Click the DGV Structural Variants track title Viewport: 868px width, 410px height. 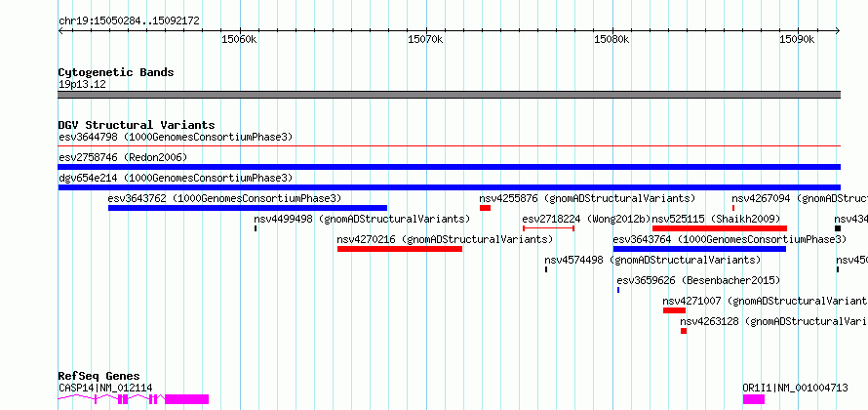[x=137, y=125]
